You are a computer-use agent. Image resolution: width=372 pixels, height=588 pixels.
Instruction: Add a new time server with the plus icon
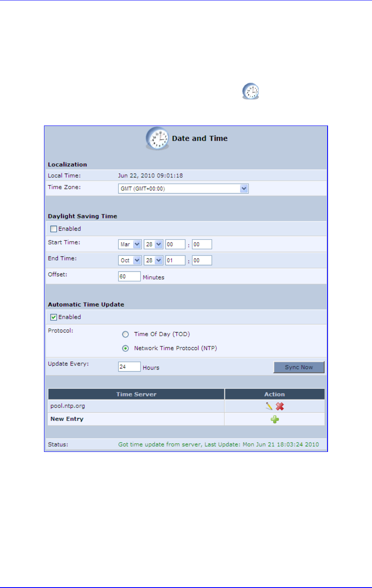pos(275,419)
